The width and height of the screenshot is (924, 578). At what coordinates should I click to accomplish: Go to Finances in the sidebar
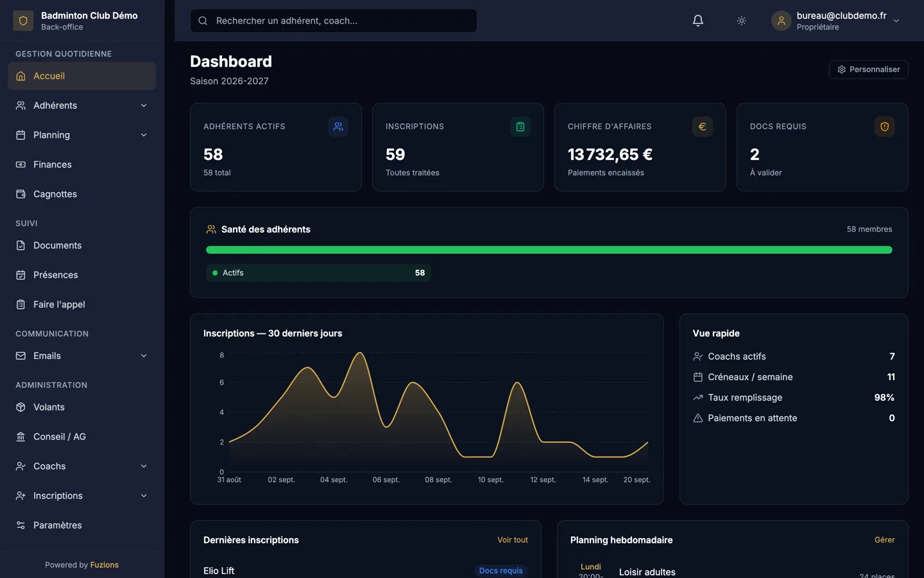tap(81, 164)
